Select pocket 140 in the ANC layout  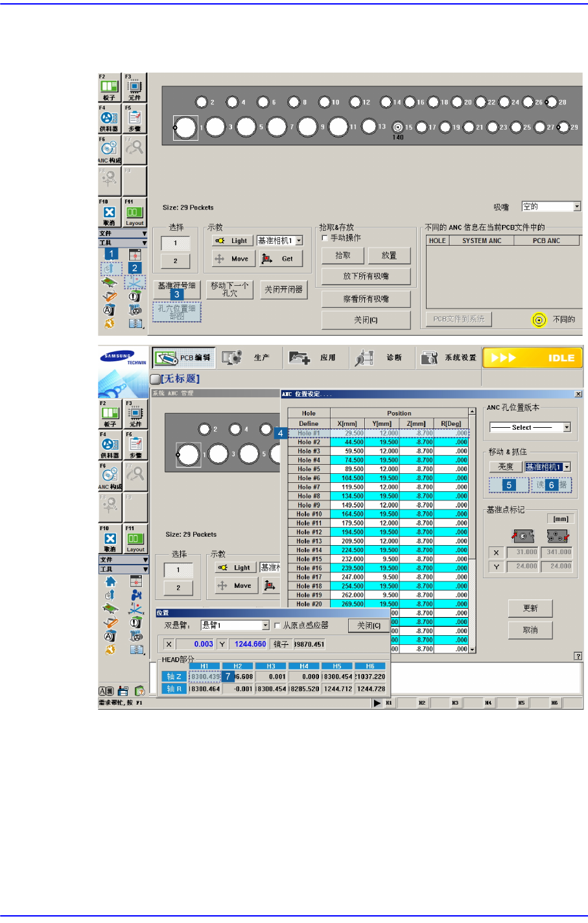[x=398, y=128]
